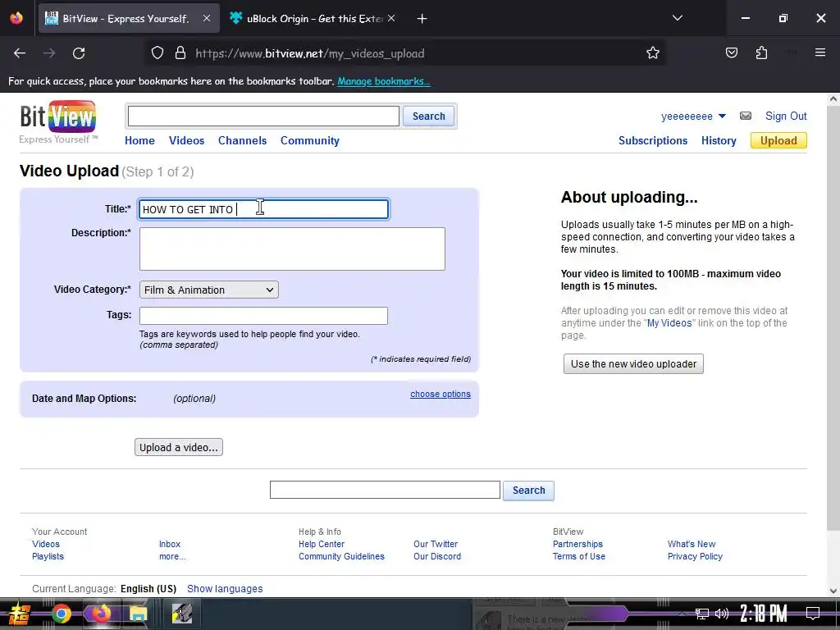Open Save to Pocket icon
840x630 pixels.
pyautogui.click(x=731, y=53)
